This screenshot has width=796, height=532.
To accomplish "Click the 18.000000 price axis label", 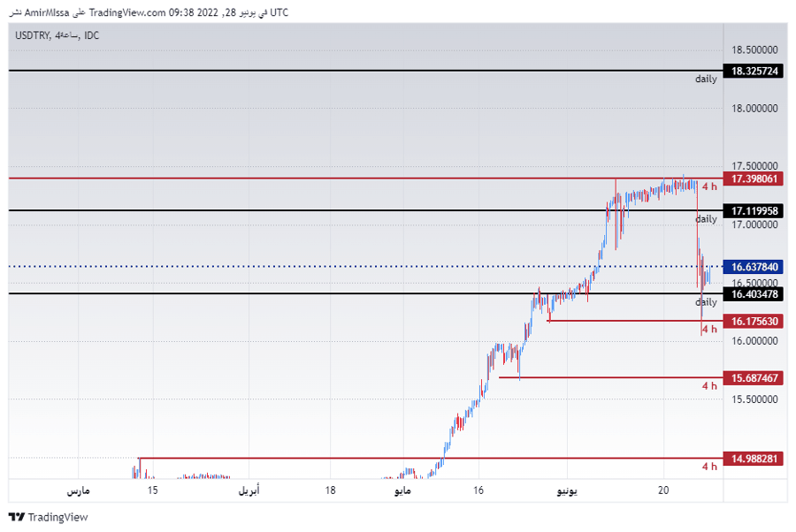I will (x=754, y=108).
